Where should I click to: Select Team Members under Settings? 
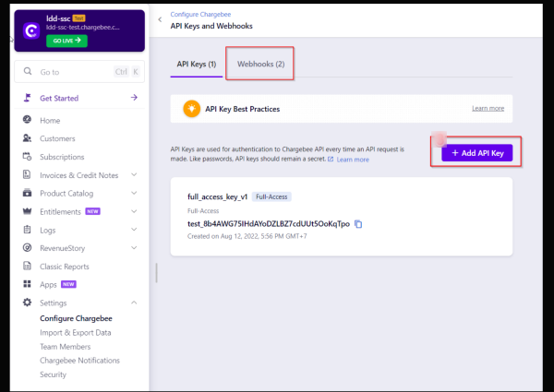65,347
